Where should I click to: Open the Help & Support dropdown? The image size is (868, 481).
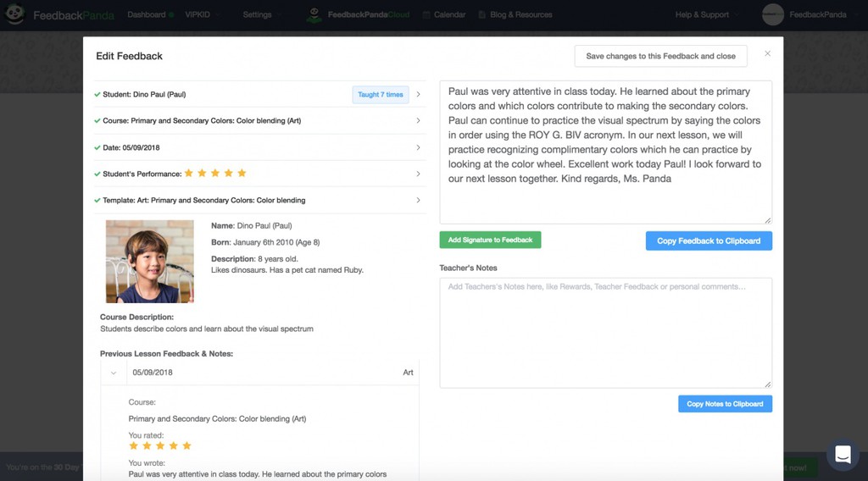706,15
